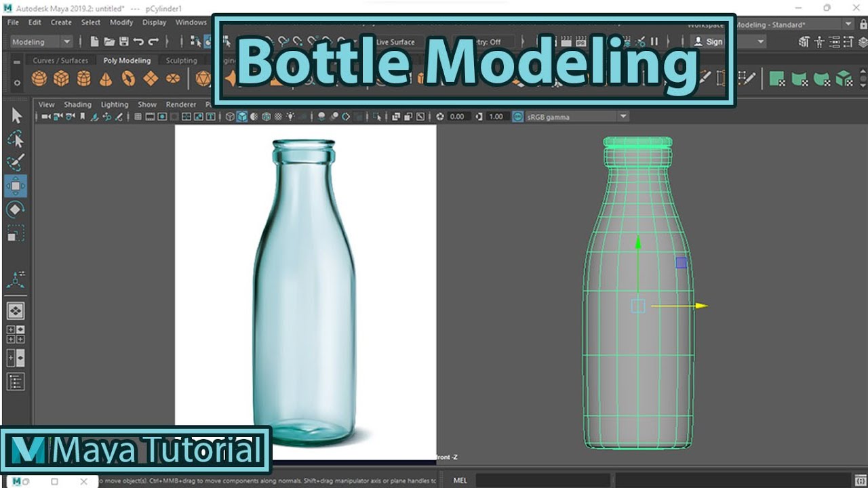This screenshot has width=868, height=488.
Task: Click the gamma value field showing 1.00
Action: point(496,117)
